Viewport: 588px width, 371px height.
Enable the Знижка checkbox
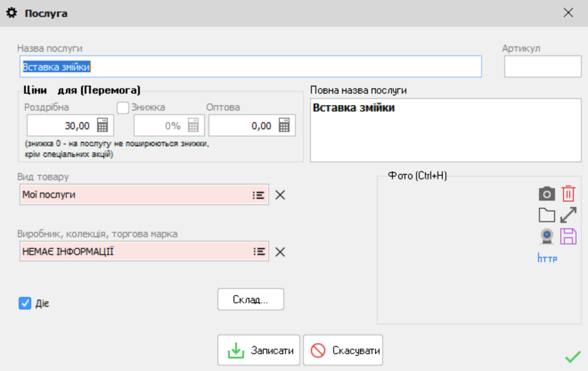tap(123, 107)
